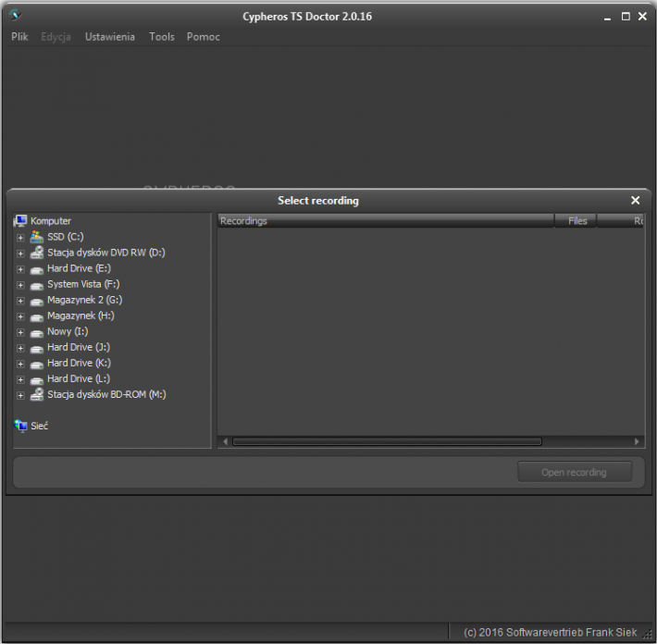Select the Hard Drive (K:) label

79,363
